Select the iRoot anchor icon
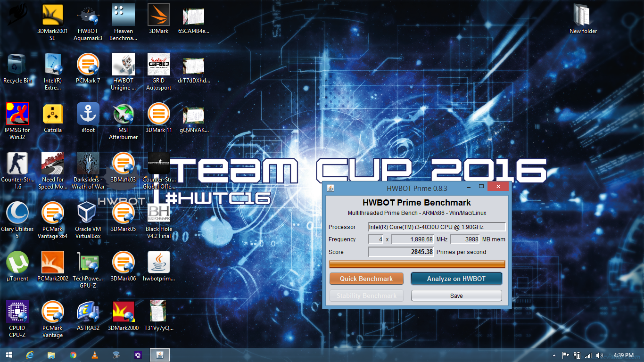Viewport: 644px width, 362px height. [x=88, y=118]
